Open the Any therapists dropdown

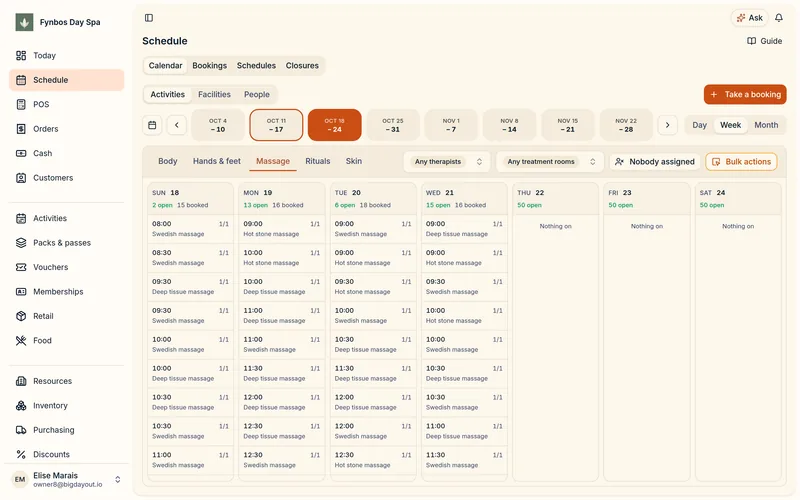point(447,162)
